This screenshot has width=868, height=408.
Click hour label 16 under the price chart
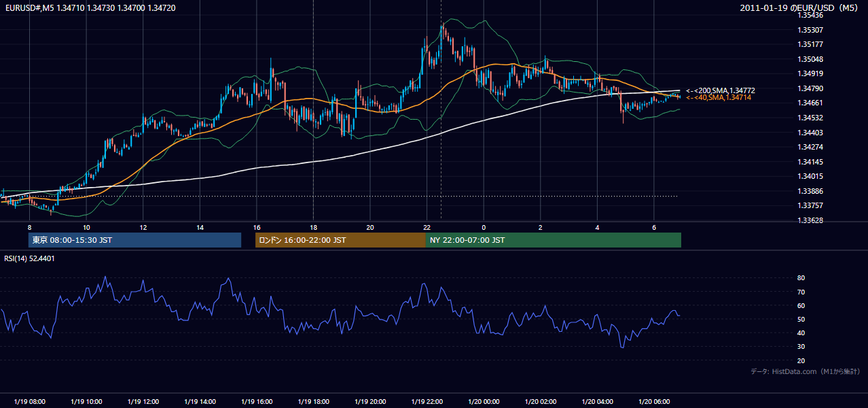point(257,227)
